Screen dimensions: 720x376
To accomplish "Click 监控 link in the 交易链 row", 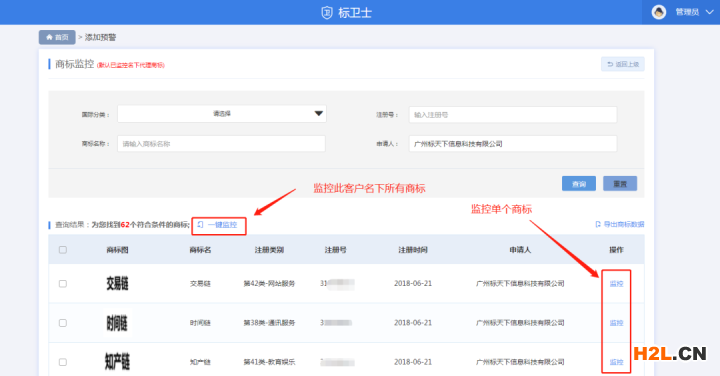I will point(616,284).
